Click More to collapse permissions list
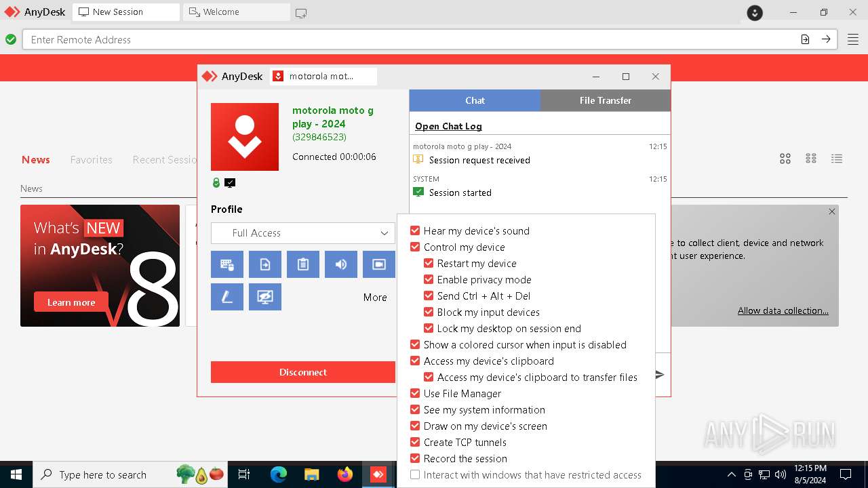The image size is (868, 488). tap(375, 297)
